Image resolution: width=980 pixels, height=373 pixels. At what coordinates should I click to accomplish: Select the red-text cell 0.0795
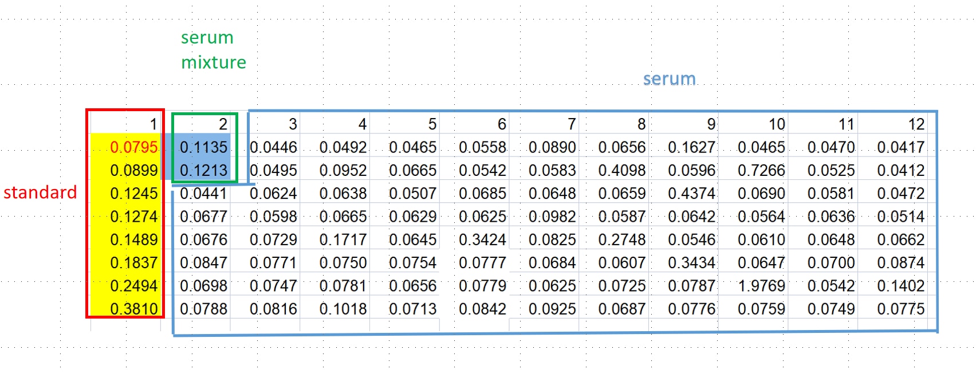[133, 147]
